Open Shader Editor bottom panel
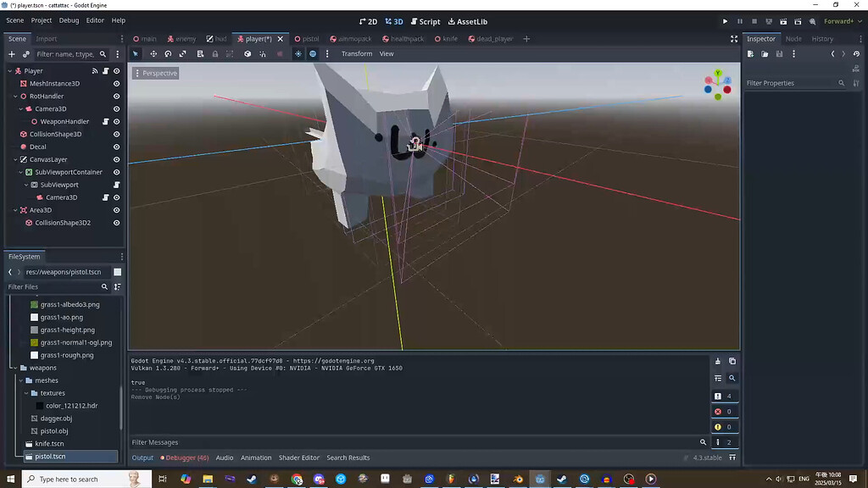This screenshot has width=868, height=488. (299, 457)
